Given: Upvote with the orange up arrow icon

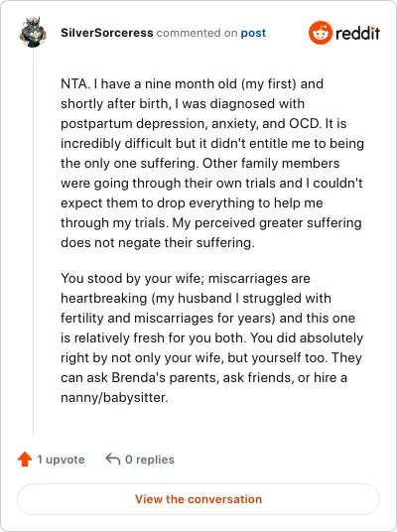Looking at the screenshot, I should 25,460.
